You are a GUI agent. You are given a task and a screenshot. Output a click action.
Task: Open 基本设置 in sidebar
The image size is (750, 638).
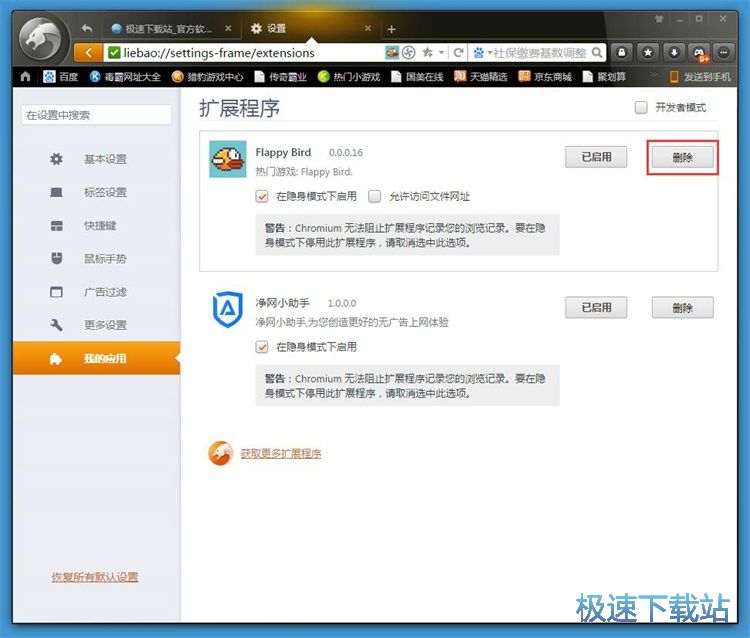tap(97, 159)
